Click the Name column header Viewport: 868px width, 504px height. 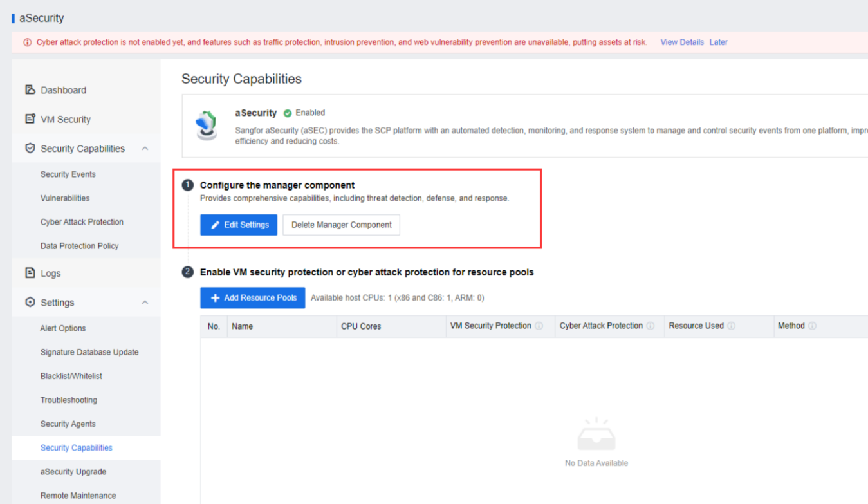pyautogui.click(x=282, y=326)
